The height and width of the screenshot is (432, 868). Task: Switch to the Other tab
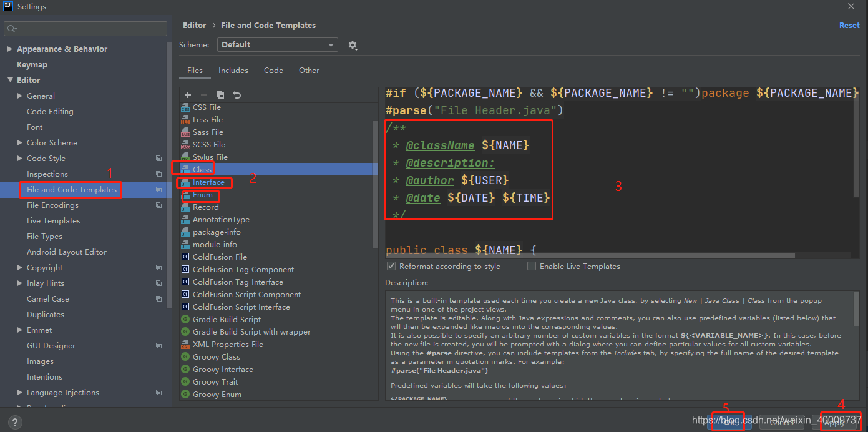(309, 71)
